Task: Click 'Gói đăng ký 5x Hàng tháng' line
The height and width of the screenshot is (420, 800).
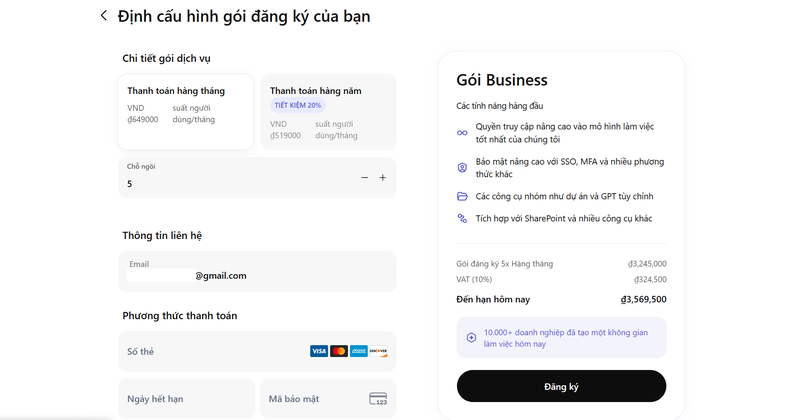Action: 505,264
